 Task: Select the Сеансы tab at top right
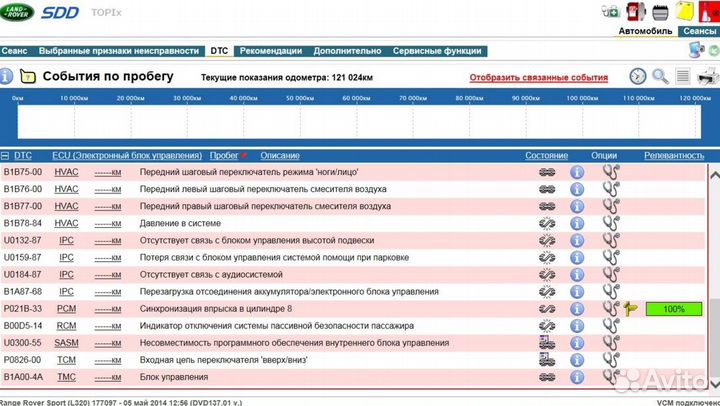coord(697,32)
